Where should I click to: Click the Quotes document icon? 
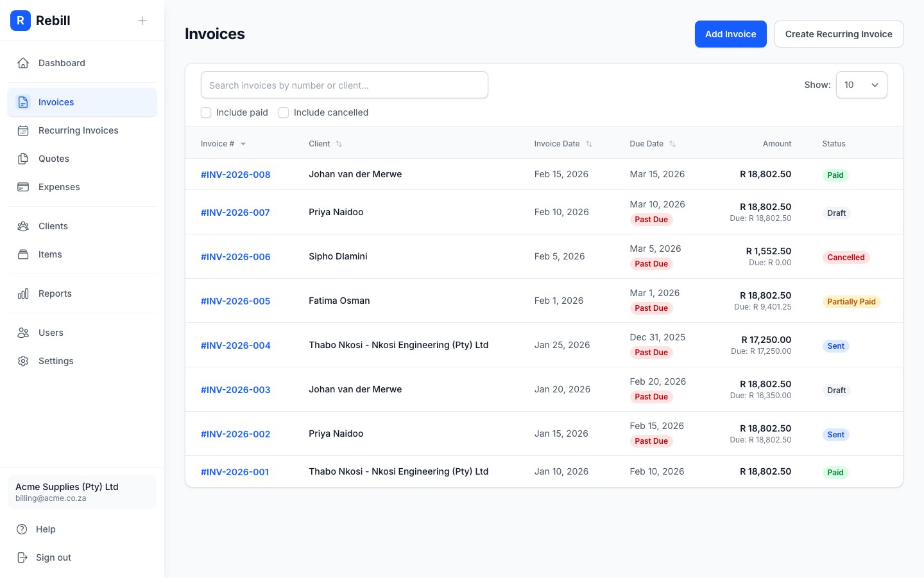point(23,159)
